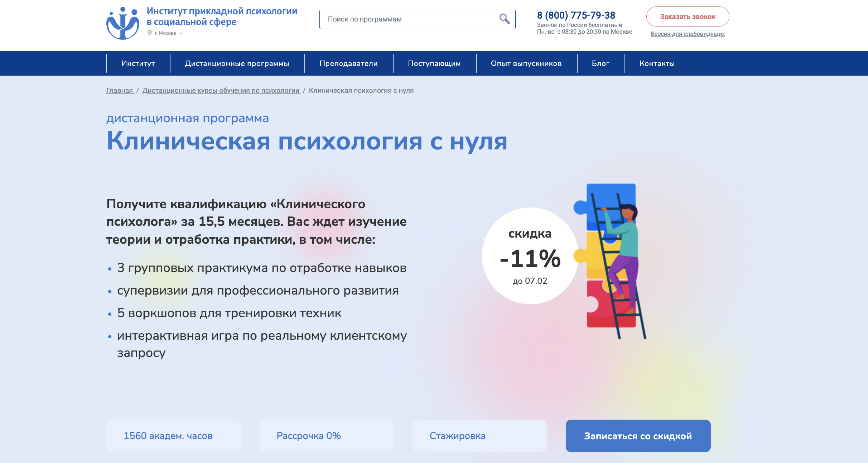Click the magnifying glass search icon
The image size is (868, 463).
click(x=504, y=19)
